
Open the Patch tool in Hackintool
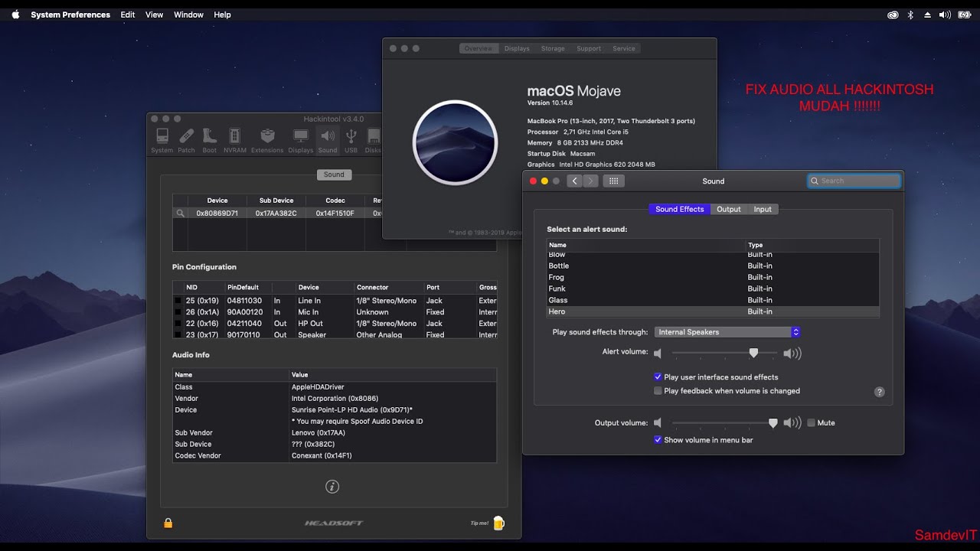click(186, 141)
